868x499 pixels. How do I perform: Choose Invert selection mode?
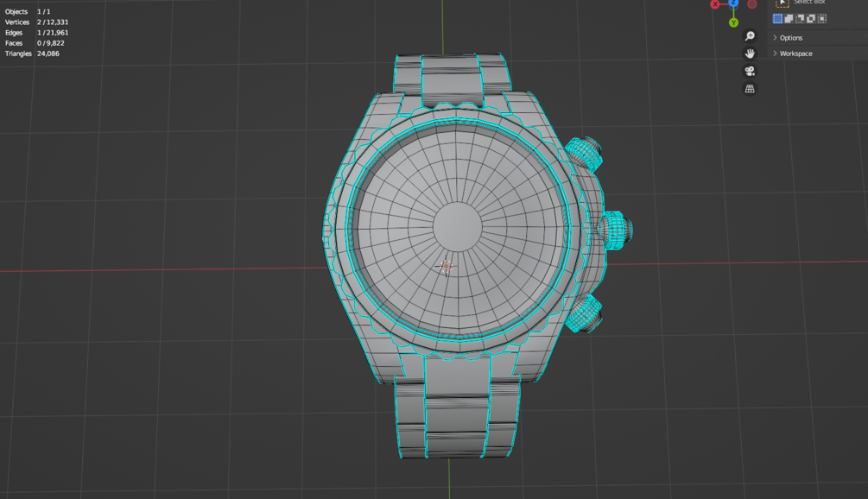(811, 19)
